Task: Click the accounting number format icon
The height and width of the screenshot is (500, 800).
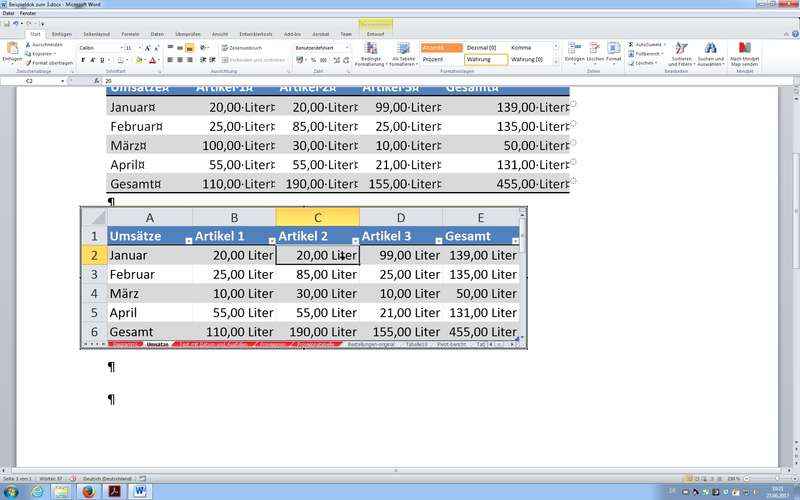Action: point(299,60)
